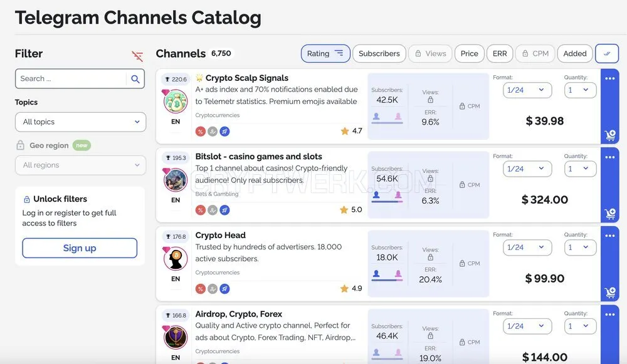Sort channels by Subscribers
627x364 pixels.
pos(379,53)
